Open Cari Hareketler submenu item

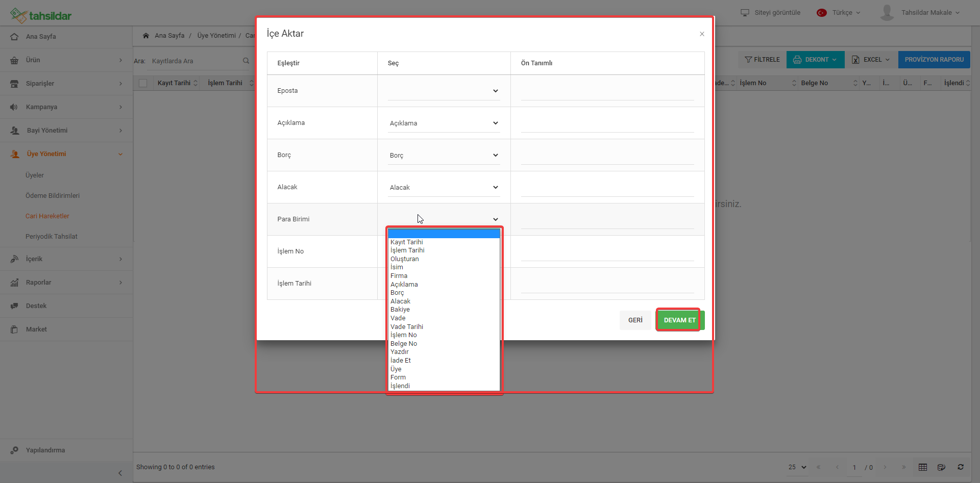coord(47,216)
